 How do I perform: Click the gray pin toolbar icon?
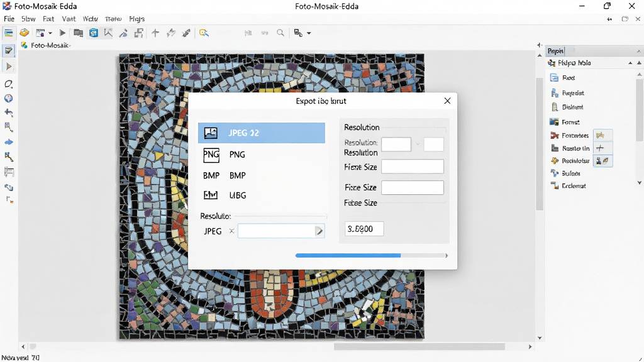tap(186, 33)
